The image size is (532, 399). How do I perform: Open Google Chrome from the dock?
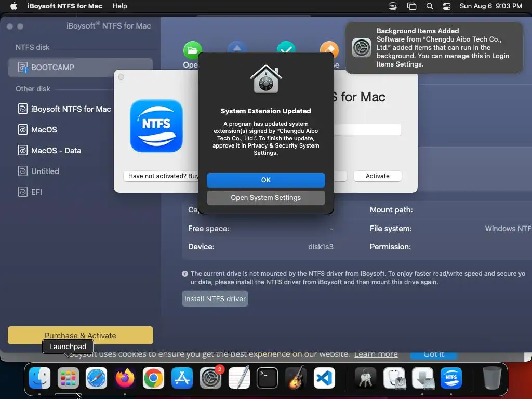pos(153,378)
